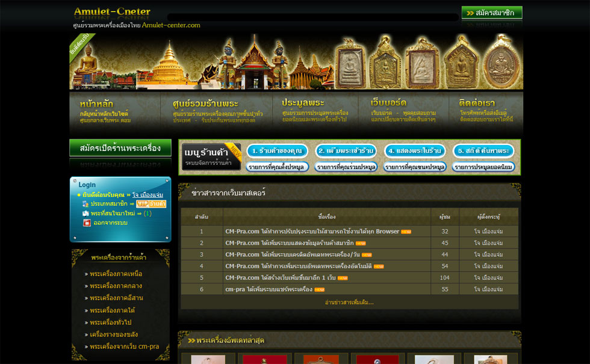Open the รายการประมูลยอดนิยม popular auctions button

point(483,167)
